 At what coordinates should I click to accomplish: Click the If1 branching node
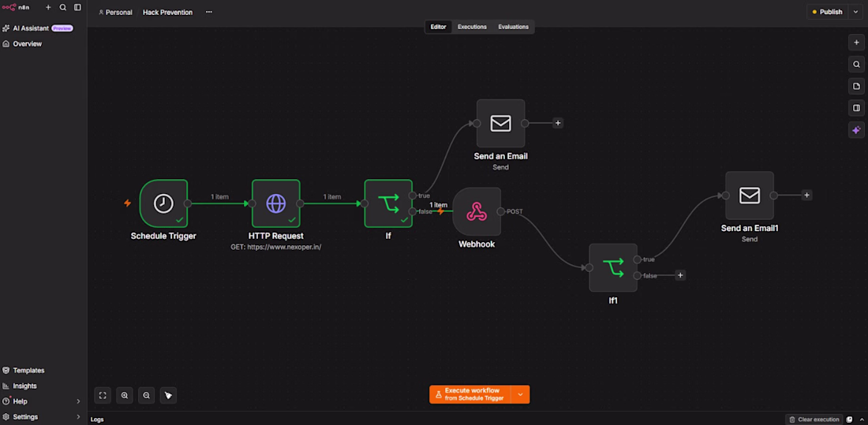(613, 267)
